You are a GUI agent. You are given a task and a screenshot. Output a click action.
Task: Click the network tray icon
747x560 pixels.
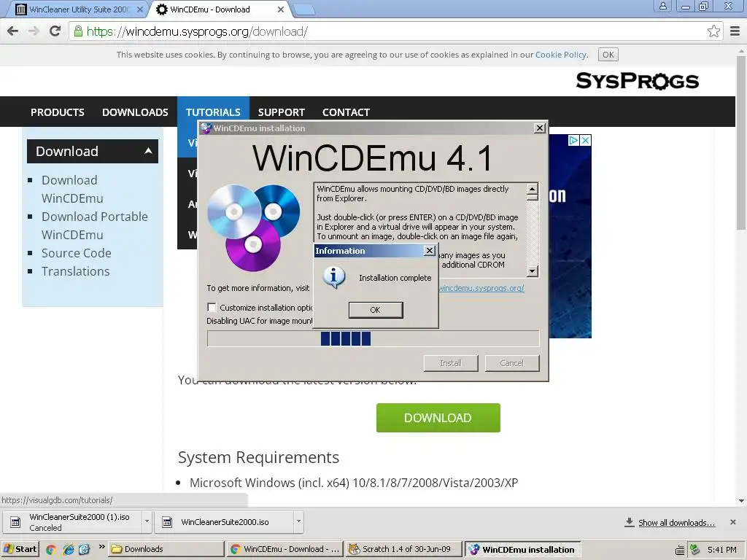694,550
